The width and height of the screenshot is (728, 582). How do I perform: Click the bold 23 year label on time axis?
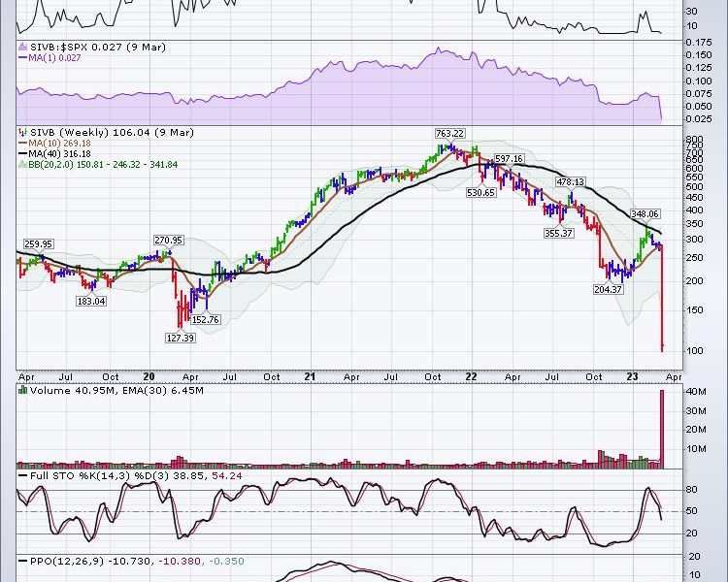(x=632, y=376)
